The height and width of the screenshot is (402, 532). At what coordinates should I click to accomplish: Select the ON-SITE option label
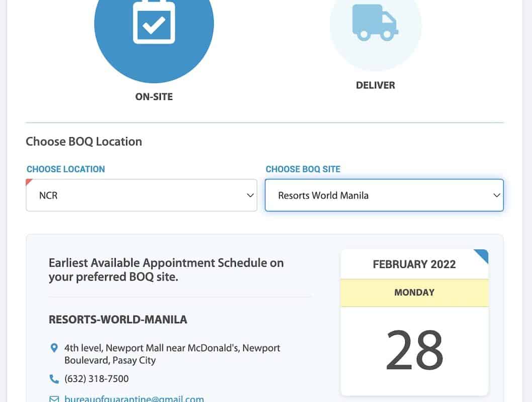click(154, 97)
